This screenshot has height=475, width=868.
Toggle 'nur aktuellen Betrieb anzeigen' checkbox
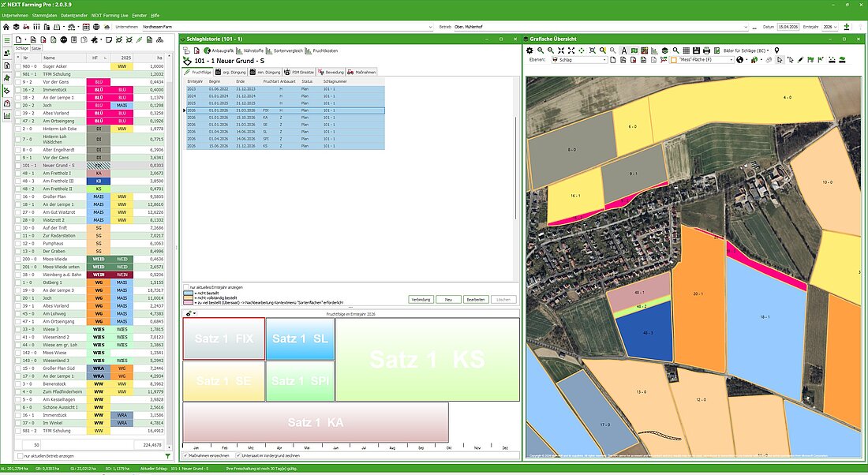20,456
